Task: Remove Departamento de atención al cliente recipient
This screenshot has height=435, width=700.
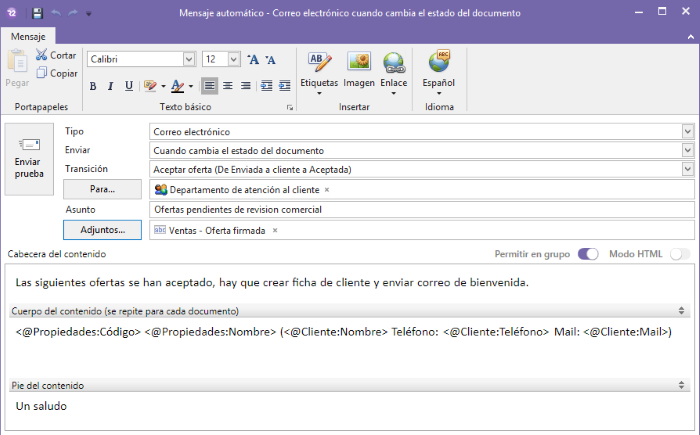Action: coord(327,190)
